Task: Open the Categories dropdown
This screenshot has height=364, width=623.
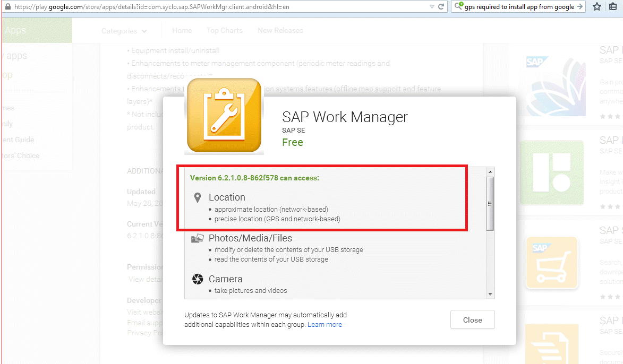Action: tap(124, 31)
